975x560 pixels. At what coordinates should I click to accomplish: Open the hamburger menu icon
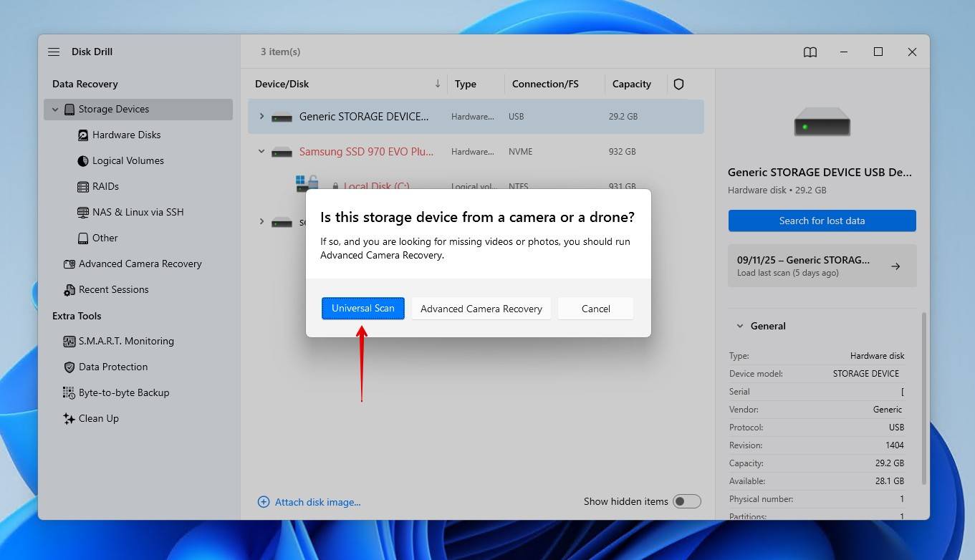(x=54, y=52)
